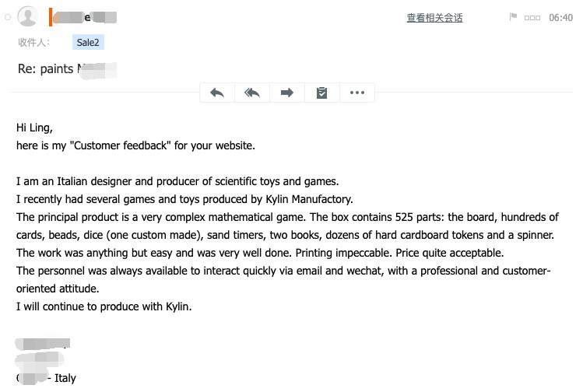Click the Re: paints subject line
Image resolution: width=583 pixels, height=392 pixels.
67,69
